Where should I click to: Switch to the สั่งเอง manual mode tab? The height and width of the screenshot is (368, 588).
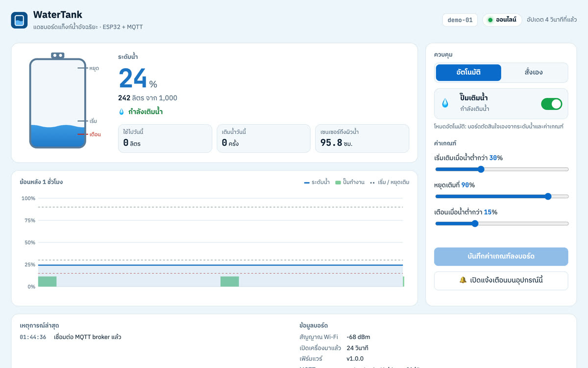(534, 73)
